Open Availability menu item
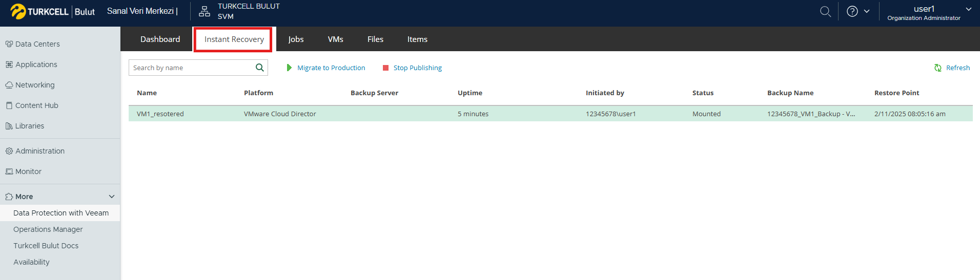 (x=31, y=262)
